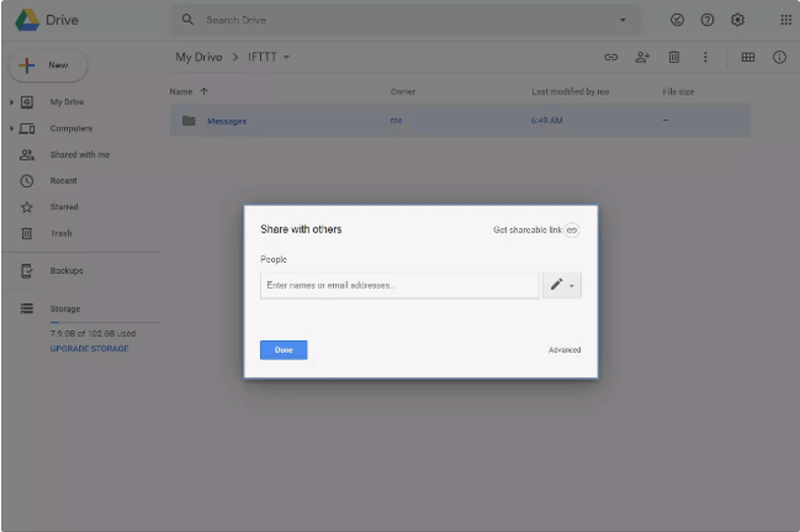The image size is (800, 532).
Task: Click the Advanced link in dialog
Action: 565,350
